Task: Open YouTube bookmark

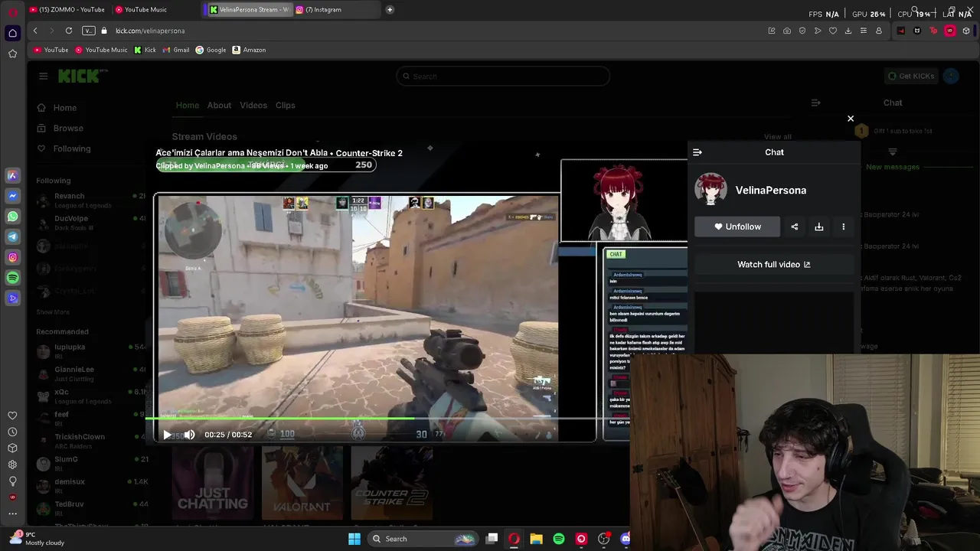Action: pos(51,50)
